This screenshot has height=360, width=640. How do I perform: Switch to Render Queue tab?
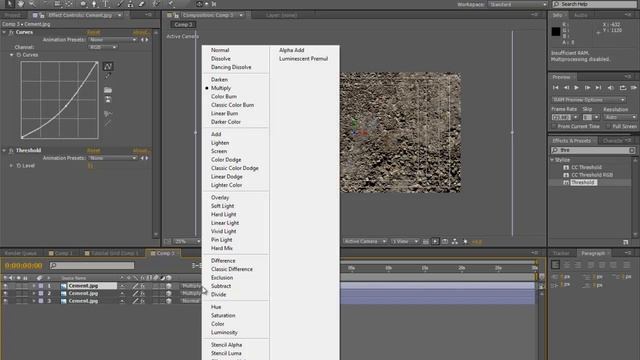[x=20, y=253]
